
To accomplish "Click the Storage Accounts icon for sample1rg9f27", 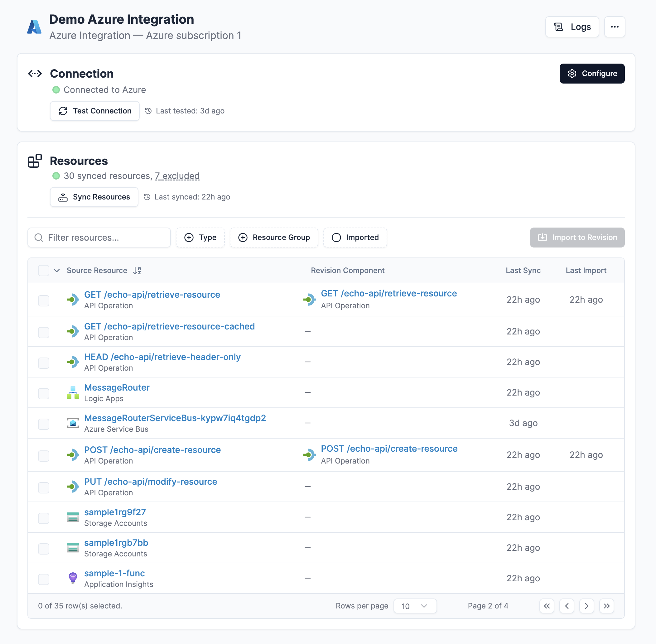I will [72, 517].
